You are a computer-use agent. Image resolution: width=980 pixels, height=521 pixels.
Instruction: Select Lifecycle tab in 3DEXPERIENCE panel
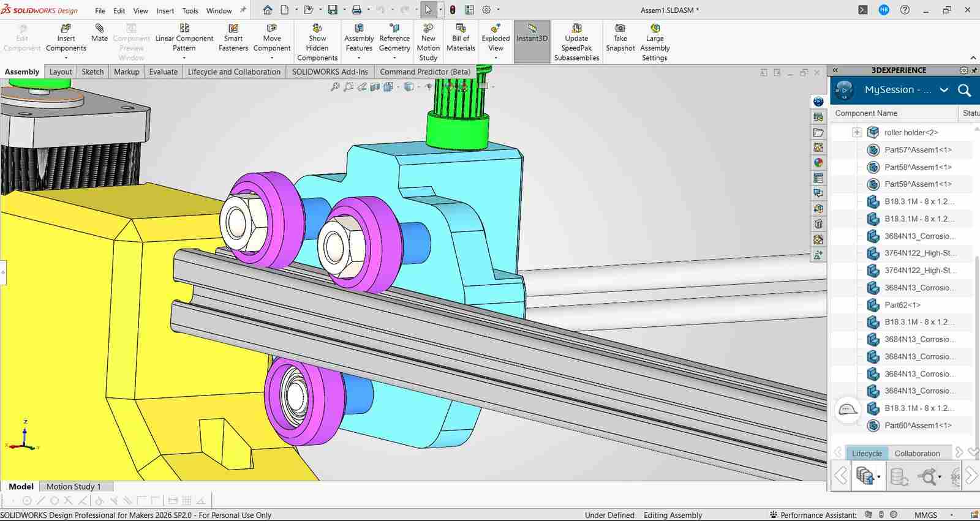click(x=867, y=453)
